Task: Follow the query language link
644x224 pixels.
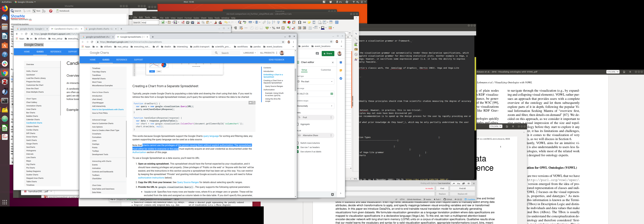Action: (x=211, y=136)
